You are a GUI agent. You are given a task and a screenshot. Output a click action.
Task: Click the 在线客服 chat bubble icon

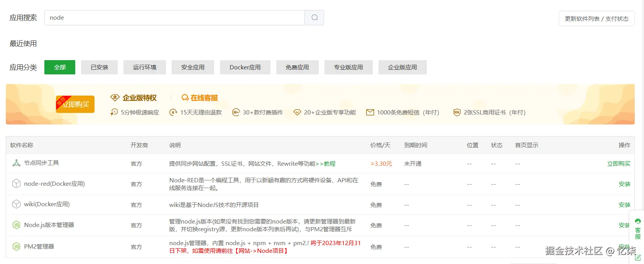(x=185, y=98)
